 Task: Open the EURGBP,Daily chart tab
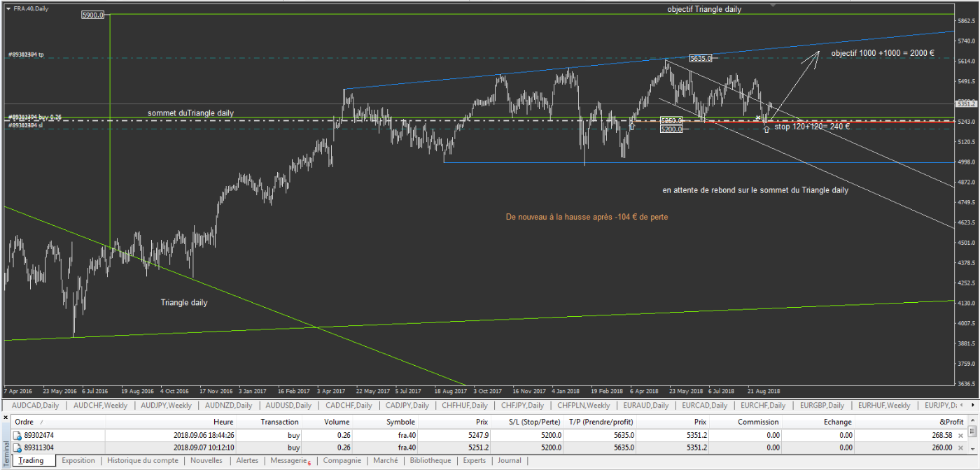point(822,406)
